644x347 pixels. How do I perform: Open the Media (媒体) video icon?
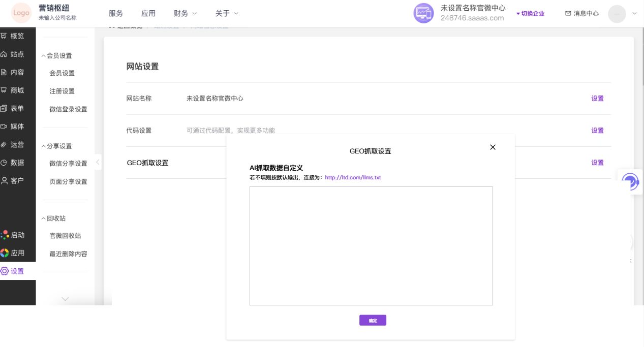4,127
